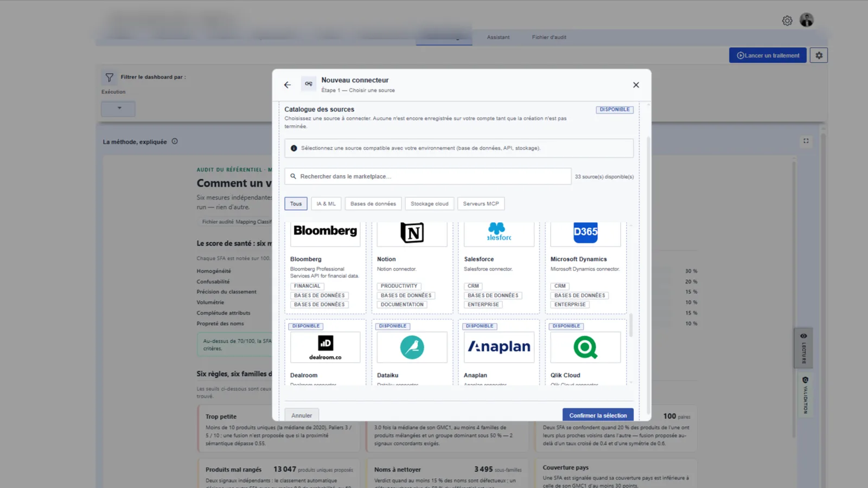The width and height of the screenshot is (868, 488).
Task: Select the Notion logo icon
Action: 412,234
